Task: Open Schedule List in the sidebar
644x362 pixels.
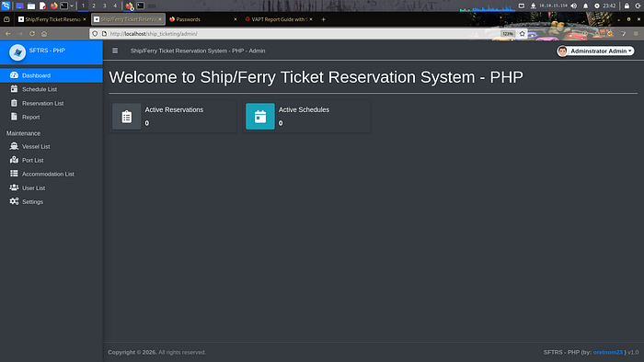Action: tap(52, 89)
